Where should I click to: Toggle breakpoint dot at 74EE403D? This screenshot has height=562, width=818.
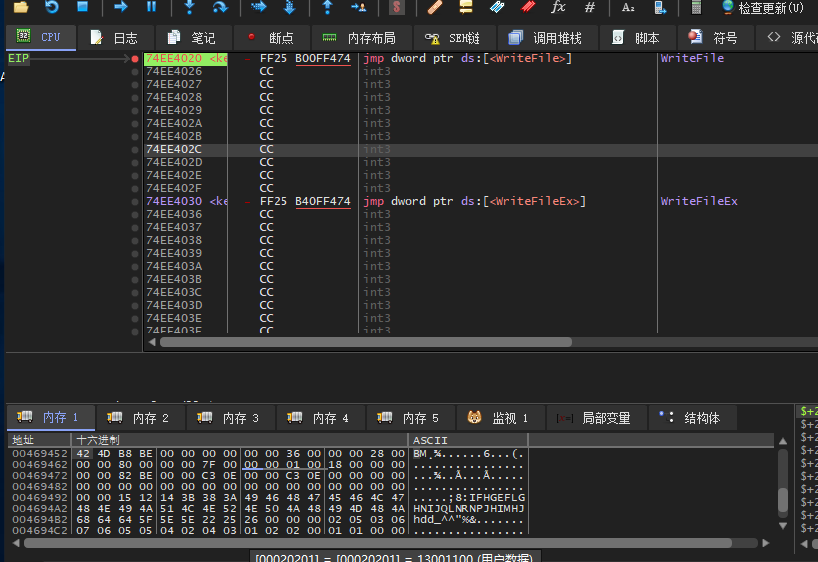(x=135, y=306)
